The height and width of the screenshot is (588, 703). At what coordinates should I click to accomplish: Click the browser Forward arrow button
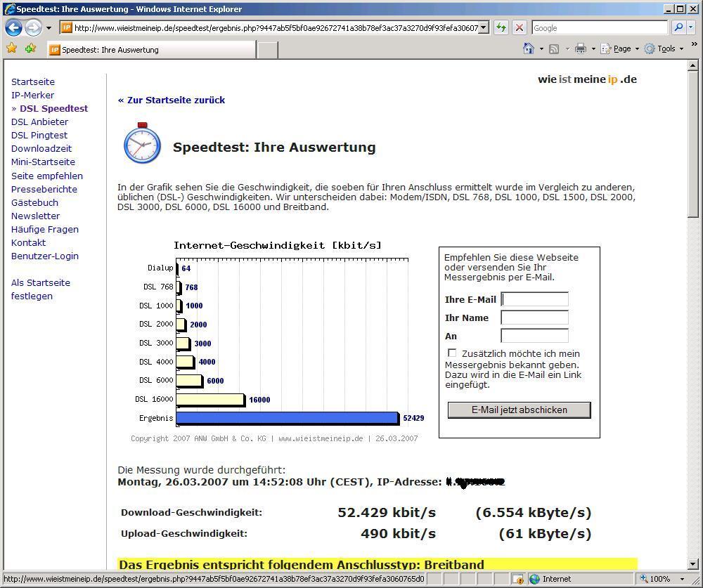[33, 28]
